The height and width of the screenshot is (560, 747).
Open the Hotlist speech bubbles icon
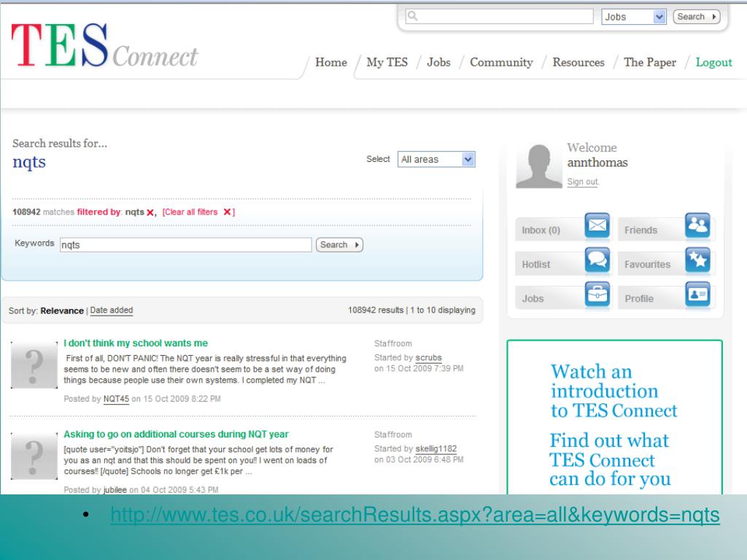coord(597,260)
